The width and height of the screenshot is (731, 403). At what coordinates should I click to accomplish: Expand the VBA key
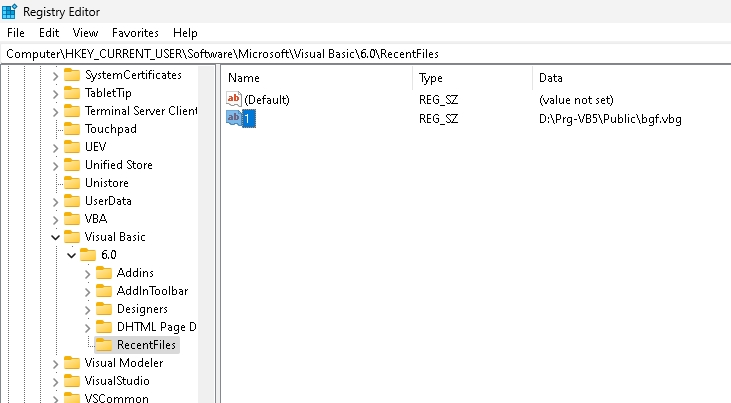pyautogui.click(x=55, y=220)
